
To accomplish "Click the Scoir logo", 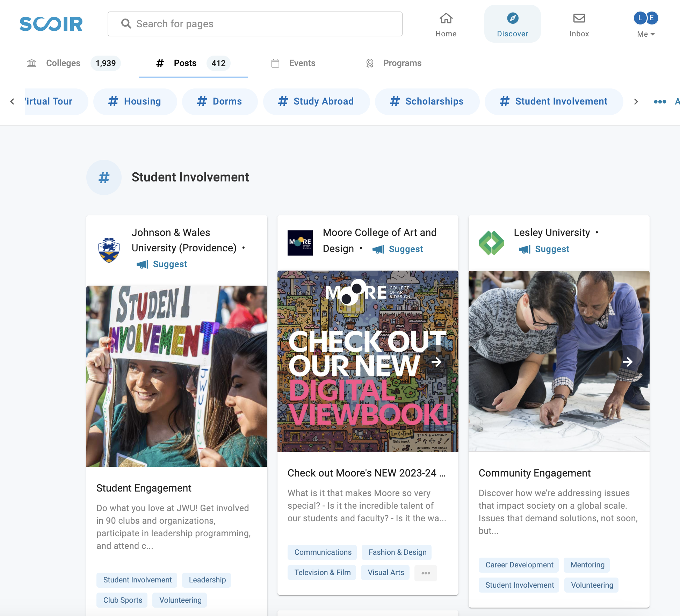I will coord(51,24).
